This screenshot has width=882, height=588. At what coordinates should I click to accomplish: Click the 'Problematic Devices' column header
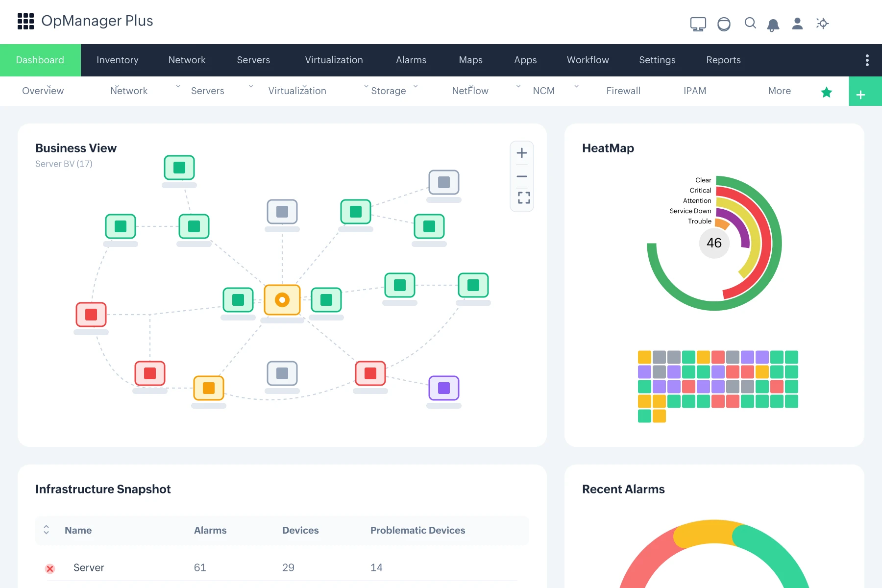pyautogui.click(x=417, y=530)
